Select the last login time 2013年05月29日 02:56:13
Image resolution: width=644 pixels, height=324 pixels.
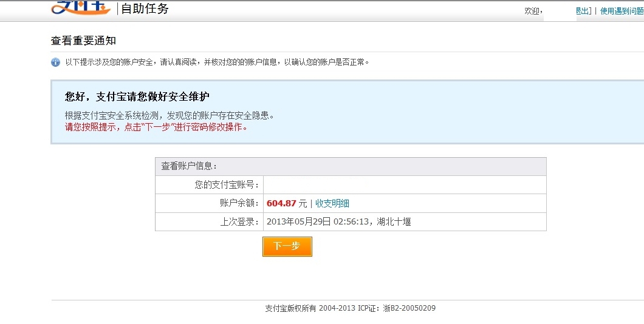pos(318,222)
